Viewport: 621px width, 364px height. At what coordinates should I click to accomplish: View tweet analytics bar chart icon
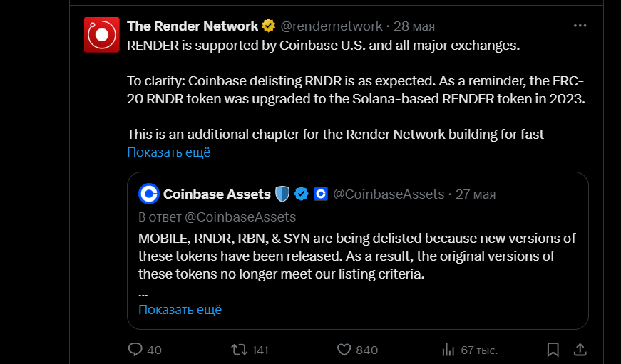448,350
